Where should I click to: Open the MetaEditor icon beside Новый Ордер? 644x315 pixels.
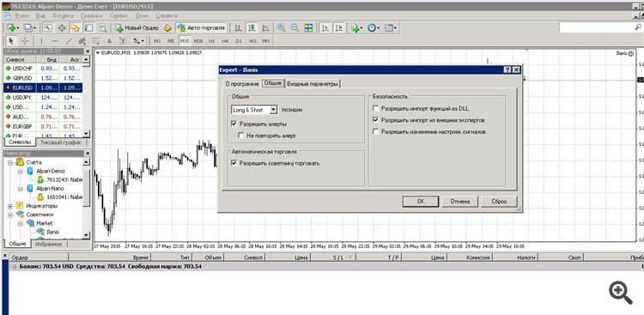point(167,28)
